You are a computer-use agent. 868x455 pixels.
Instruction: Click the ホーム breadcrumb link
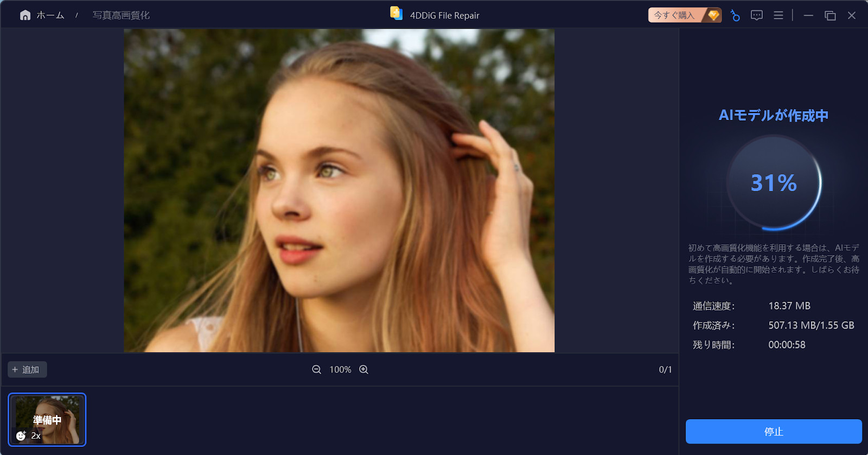click(50, 15)
